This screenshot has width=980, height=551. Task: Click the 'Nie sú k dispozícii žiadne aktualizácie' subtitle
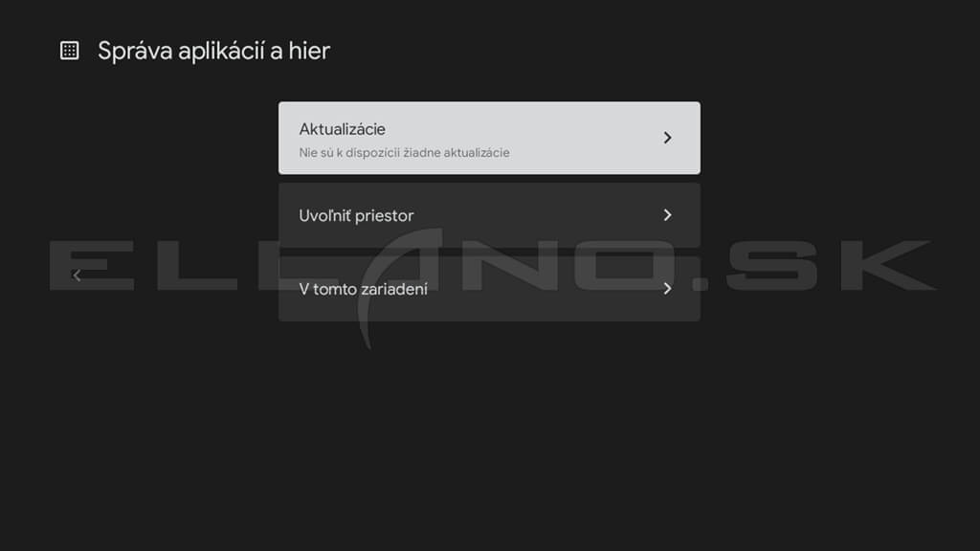point(404,153)
